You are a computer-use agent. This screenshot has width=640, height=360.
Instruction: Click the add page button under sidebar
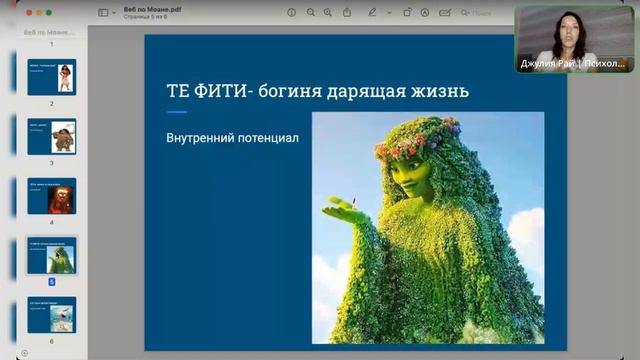pyautogui.click(x=24, y=353)
